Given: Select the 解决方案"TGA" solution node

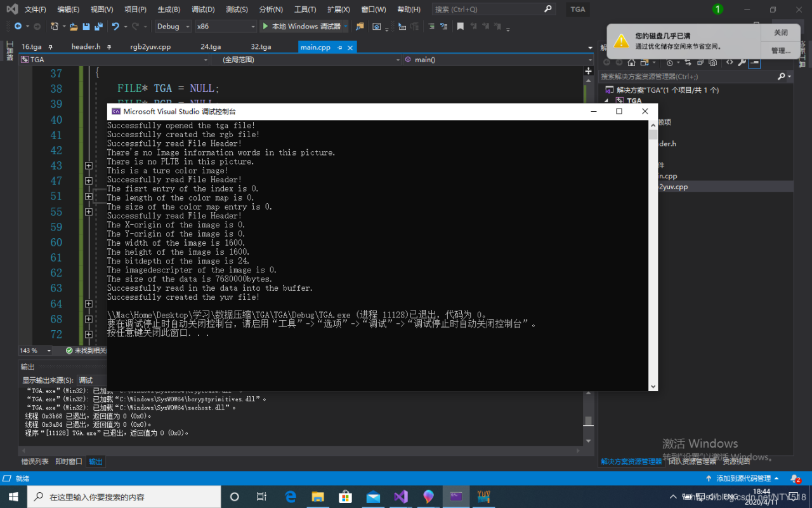Looking at the screenshot, I should tap(662, 90).
